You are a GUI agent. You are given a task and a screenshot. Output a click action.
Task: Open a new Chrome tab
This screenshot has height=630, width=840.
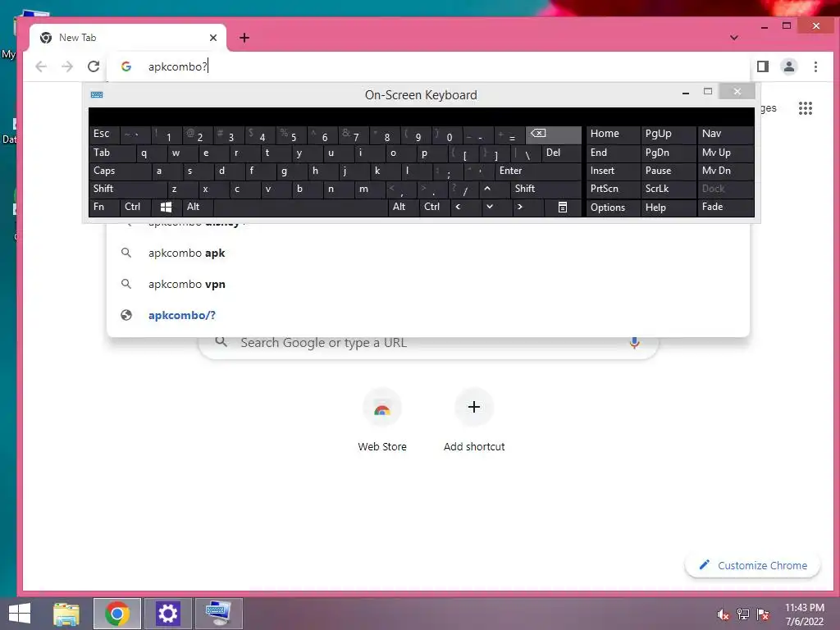[244, 38]
